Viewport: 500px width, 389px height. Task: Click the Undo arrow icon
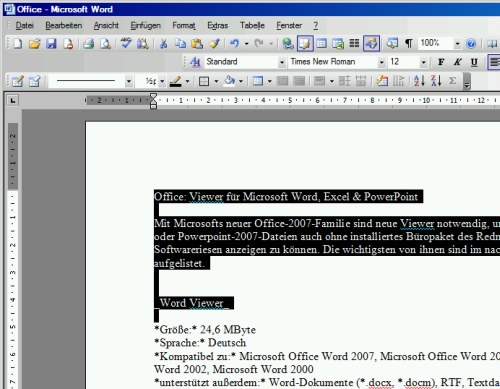pyautogui.click(x=235, y=44)
